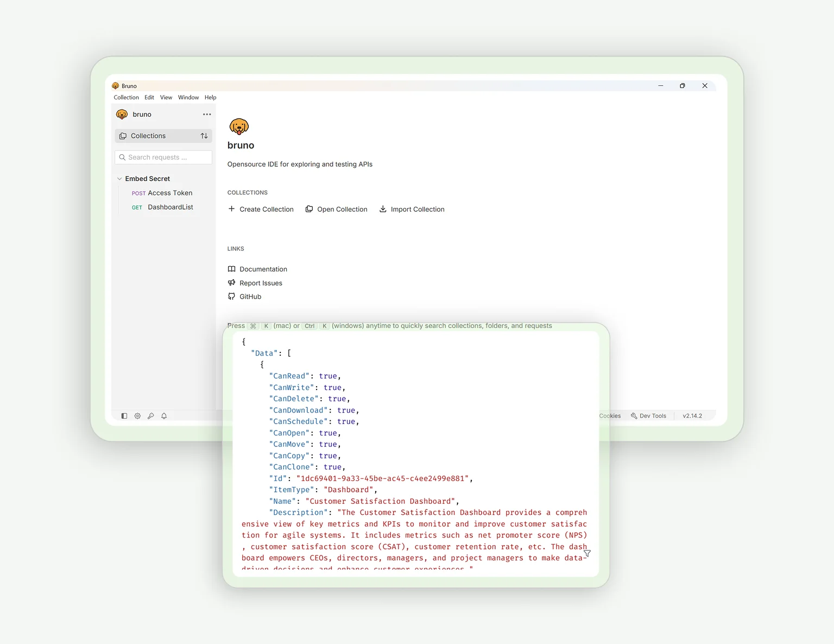Viewport: 834px width, 644px height.
Task: Sort collections with the up-down arrows icon
Action: [204, 136]
